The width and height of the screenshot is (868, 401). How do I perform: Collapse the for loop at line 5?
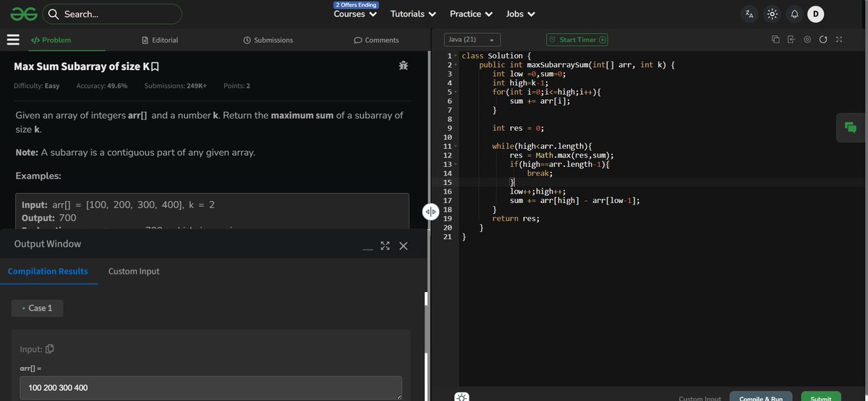coord(456,92)
